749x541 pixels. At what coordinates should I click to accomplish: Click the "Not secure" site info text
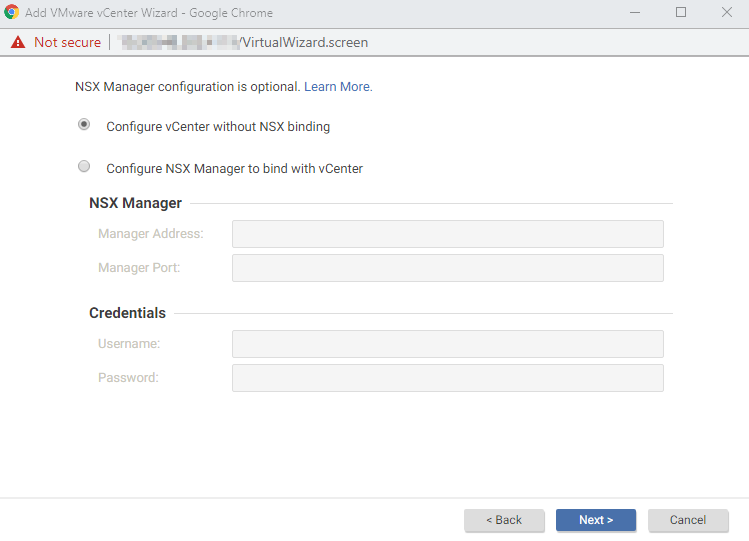coord(67,43)
